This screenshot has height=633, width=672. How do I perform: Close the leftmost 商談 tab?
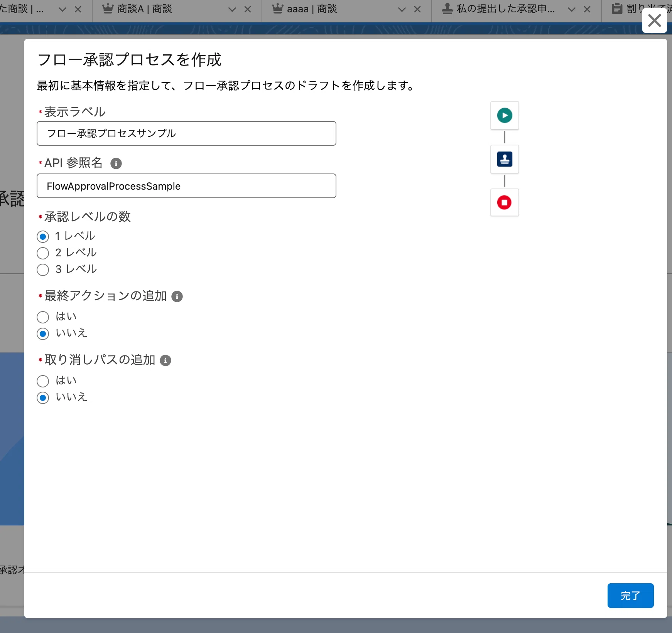pyautogui.click(x=78, y=9)
